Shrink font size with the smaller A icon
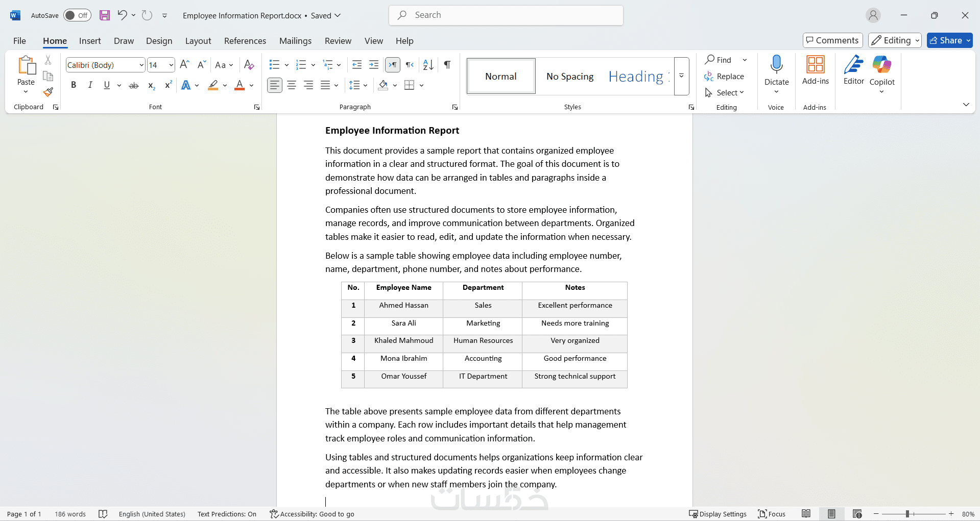 coord(202,65)
